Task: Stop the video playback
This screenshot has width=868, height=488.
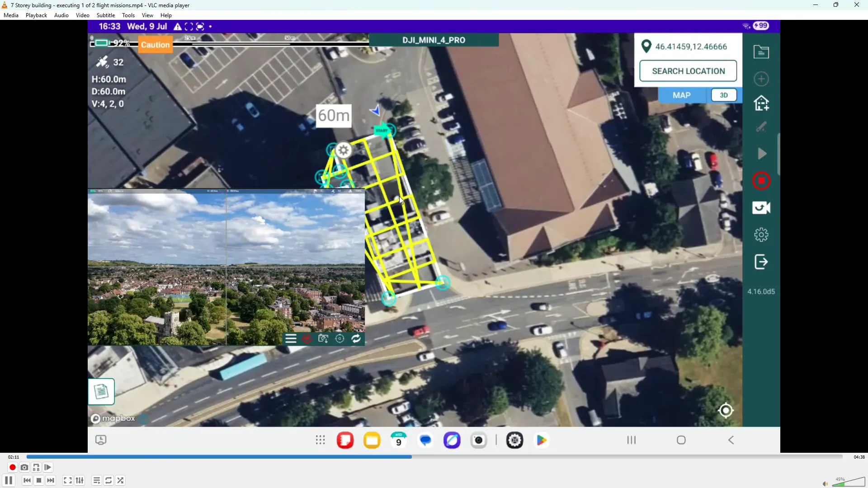Action: (39, 481)
